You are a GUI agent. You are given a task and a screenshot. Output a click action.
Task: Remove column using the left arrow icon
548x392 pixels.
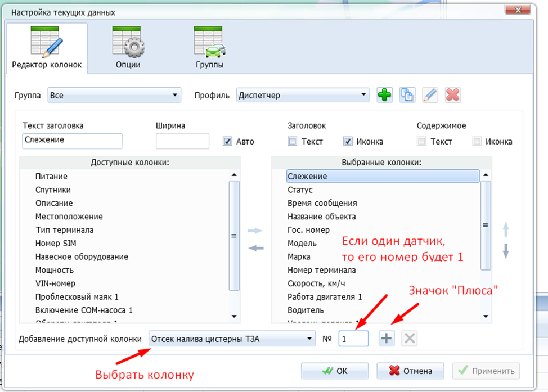(255, 248)
